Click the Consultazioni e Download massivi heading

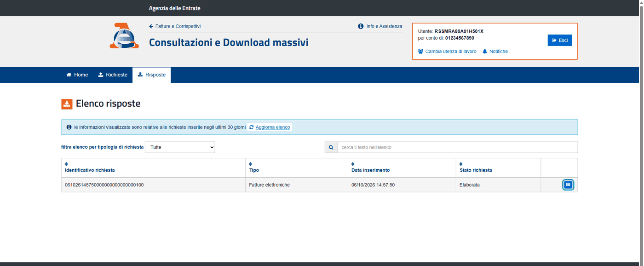(229, 43)
